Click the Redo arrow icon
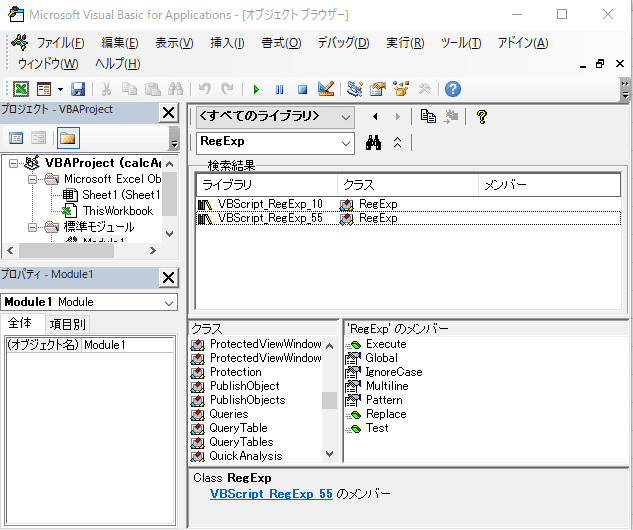Viewport: 633px width, 530px height. (x=228, y=89)
